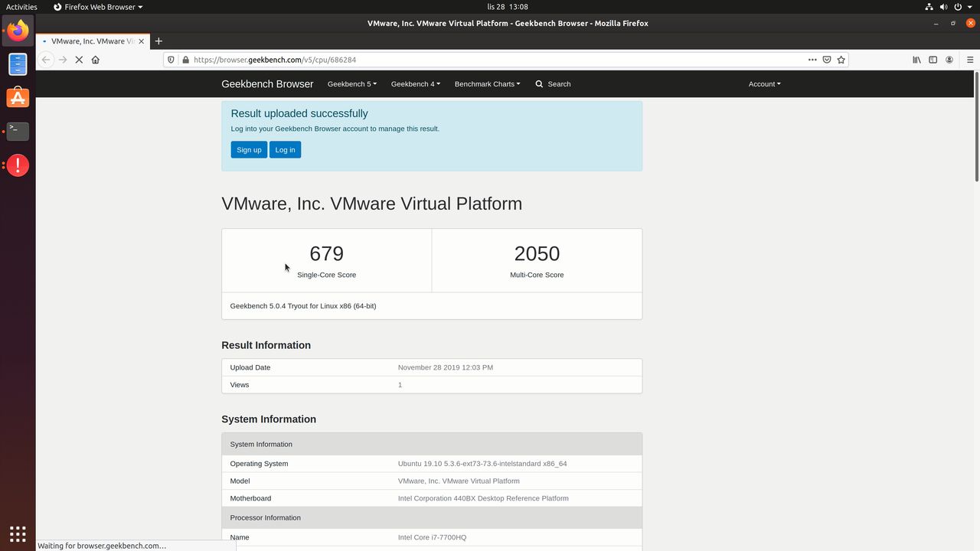Click the Processor Information header row
The width and height of the screenshot is (980, 551).
click(x=432, y=517)
